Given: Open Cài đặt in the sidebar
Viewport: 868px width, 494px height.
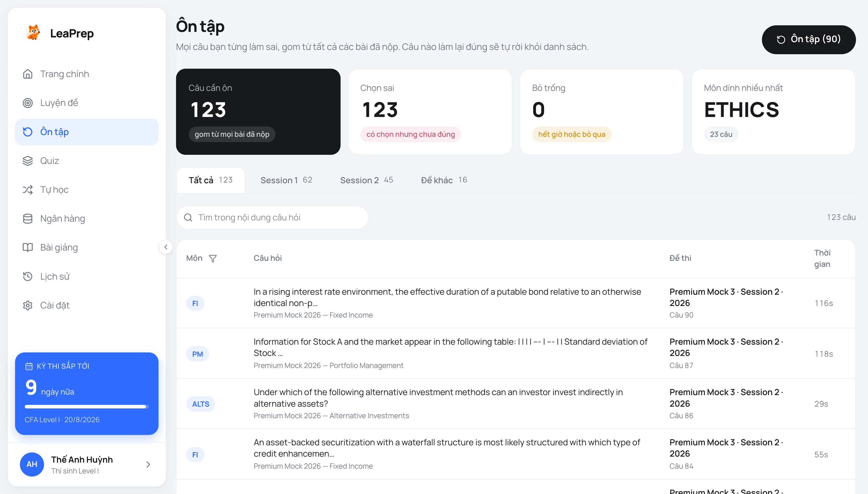Looking at the screenshot, I should [x=87, y=305].
